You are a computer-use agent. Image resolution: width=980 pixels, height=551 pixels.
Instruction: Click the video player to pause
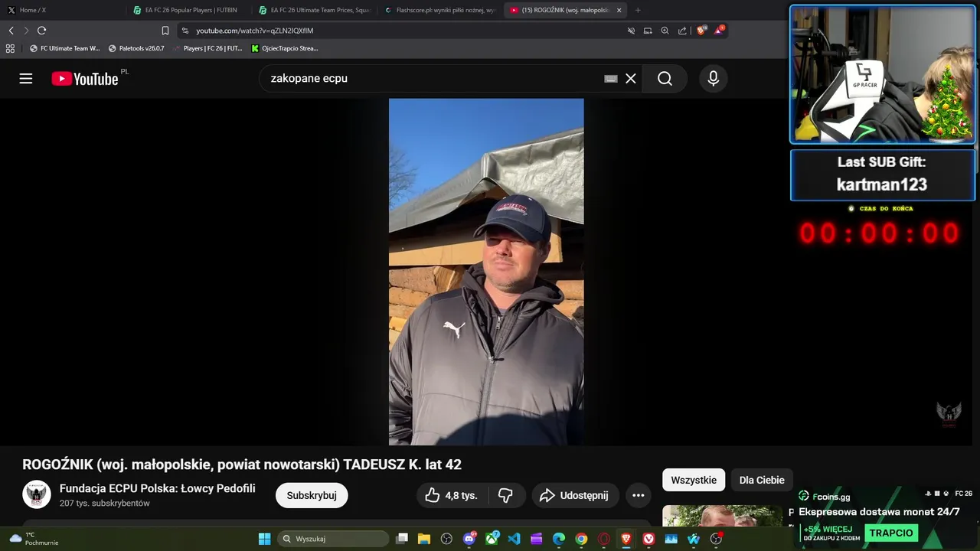[x=486, y=272]
